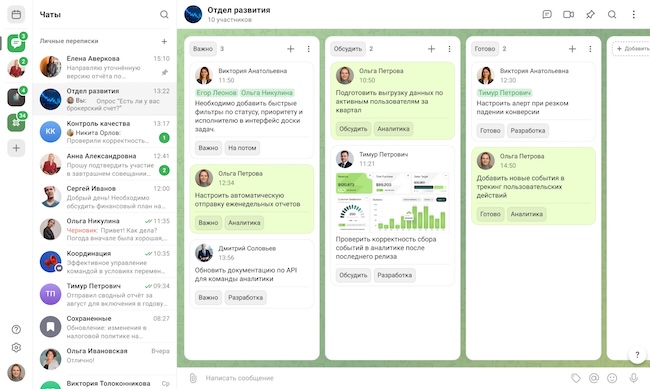The height and width of the screenshot is (389, 650).
Task: Record a voice message with the microphone
Action: (x=633, y=378)
